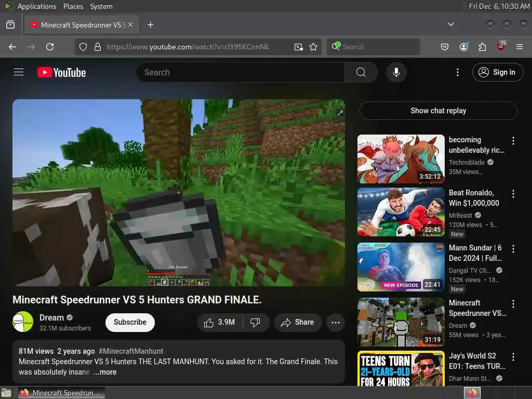Click Dhar Mann Studios channel name
Screen dimensions: 532x399
[x=470, y=379]
